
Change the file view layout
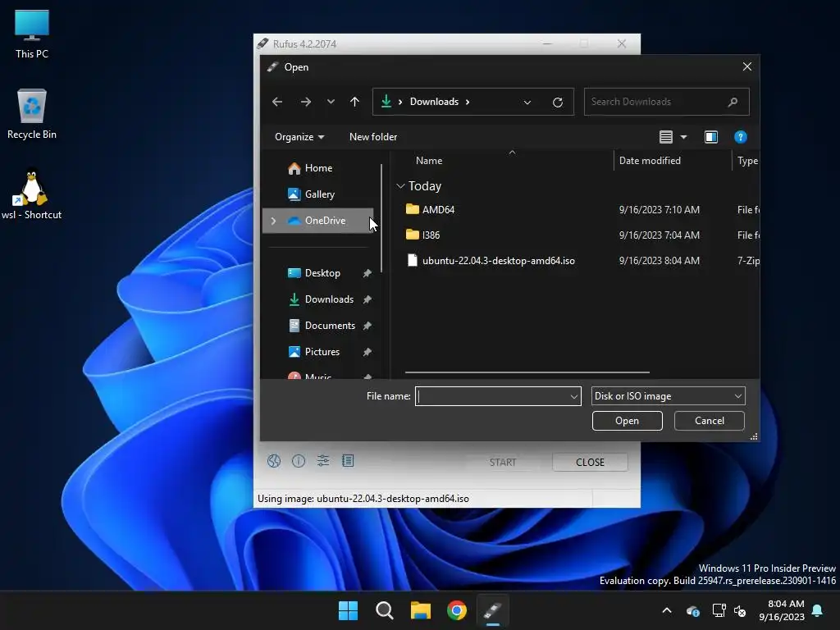[666, 137]
